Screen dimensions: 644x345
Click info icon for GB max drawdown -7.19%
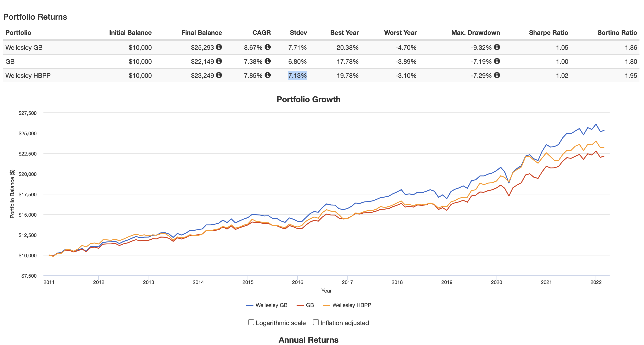(x=497, y=61)
